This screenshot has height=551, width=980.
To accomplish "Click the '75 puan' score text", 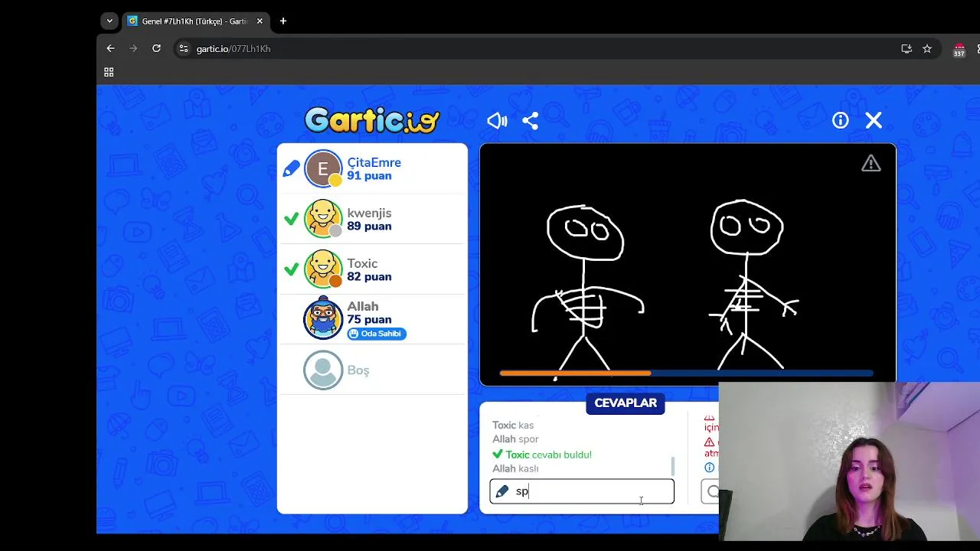I will (x=369, y=320).
